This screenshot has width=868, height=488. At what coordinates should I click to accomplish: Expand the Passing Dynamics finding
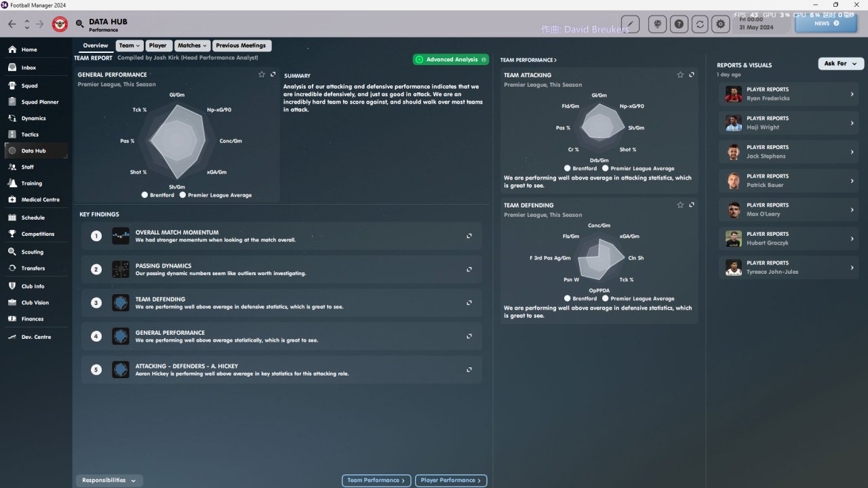(x=469, y=270)
